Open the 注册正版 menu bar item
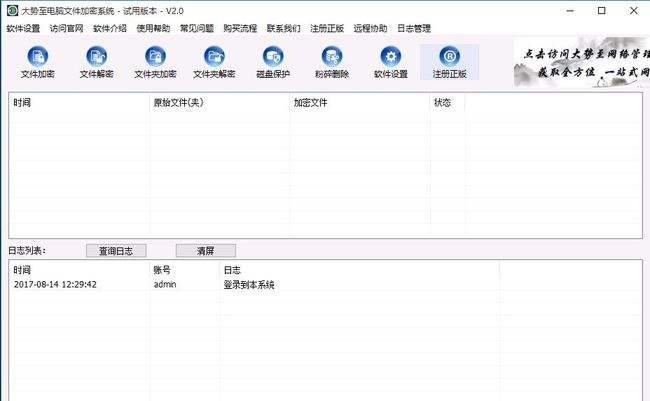 point(327,28)
